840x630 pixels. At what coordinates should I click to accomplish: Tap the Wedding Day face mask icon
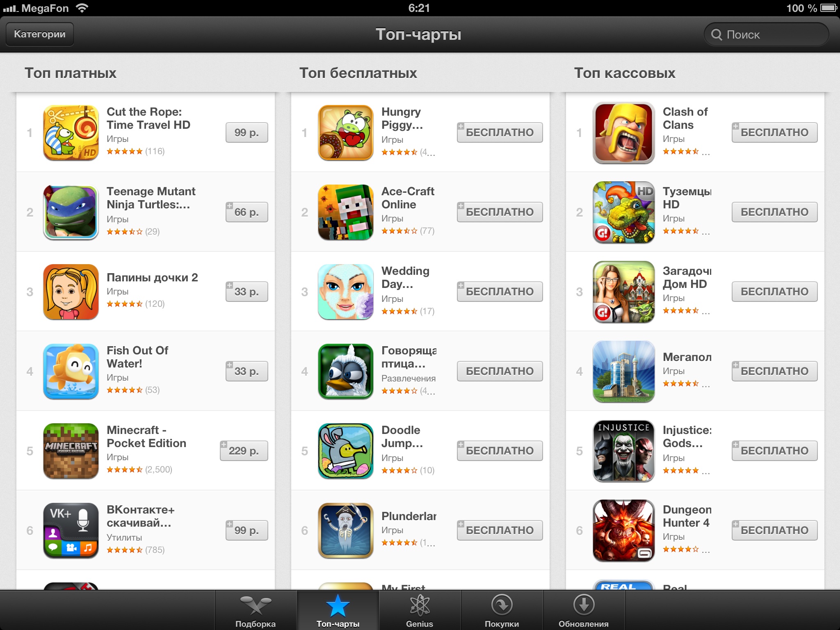[x=346, y=292]
